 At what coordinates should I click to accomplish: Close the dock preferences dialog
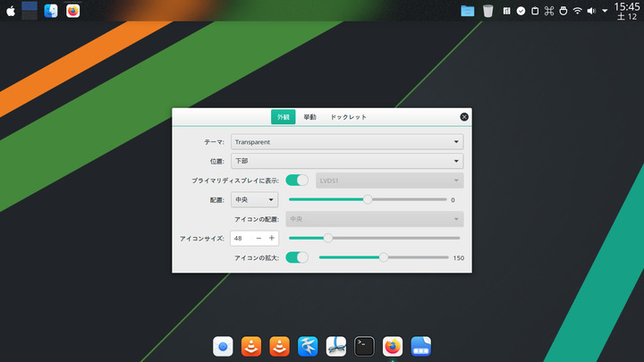tap(464, 117)
